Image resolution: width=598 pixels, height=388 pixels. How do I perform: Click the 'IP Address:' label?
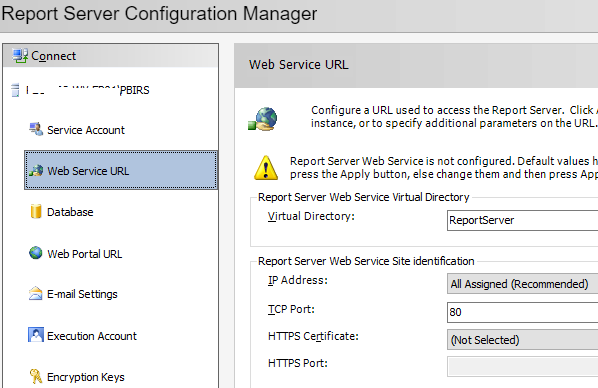298,280
